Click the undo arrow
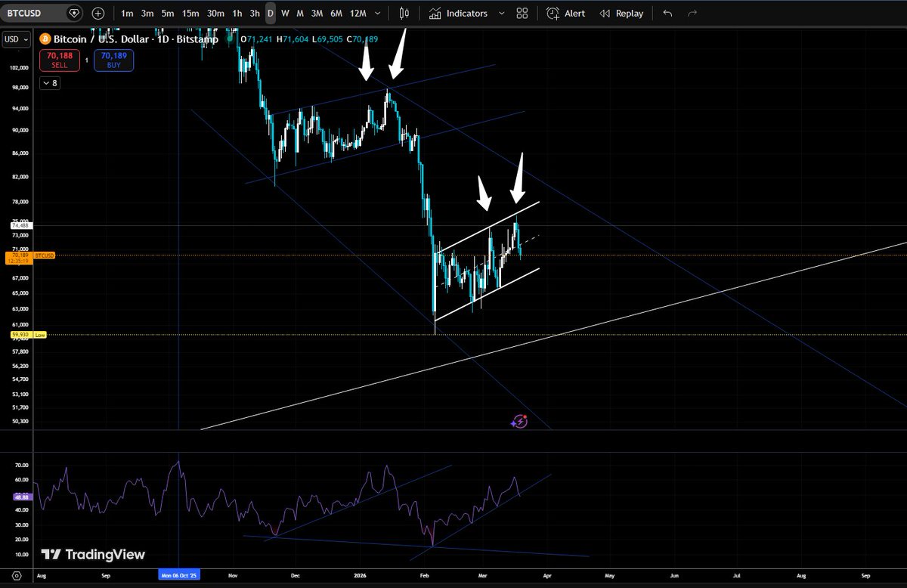Screen dimensions: 907x588 point(667,14)
